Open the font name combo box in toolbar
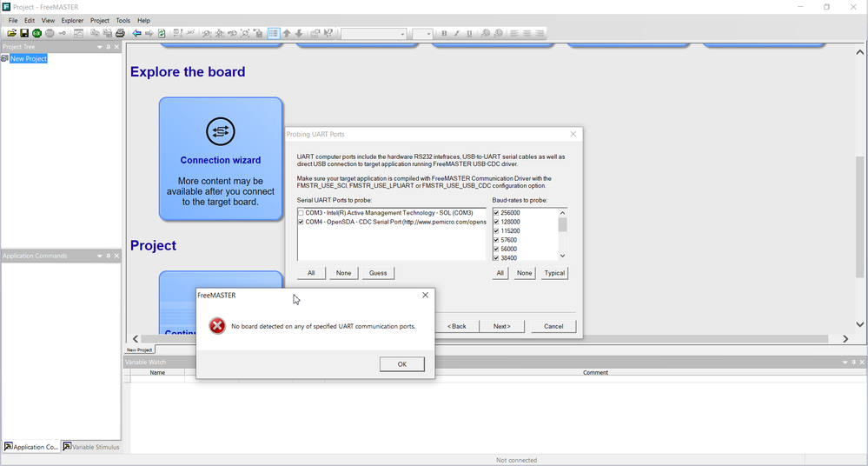868x466 pixels. pyautogui.click(x=374, y=34)
